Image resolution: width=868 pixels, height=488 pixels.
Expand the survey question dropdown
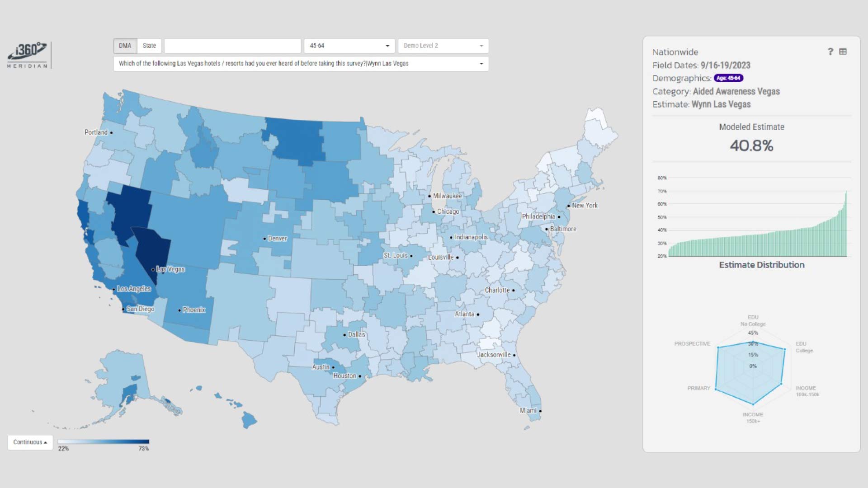301,64
